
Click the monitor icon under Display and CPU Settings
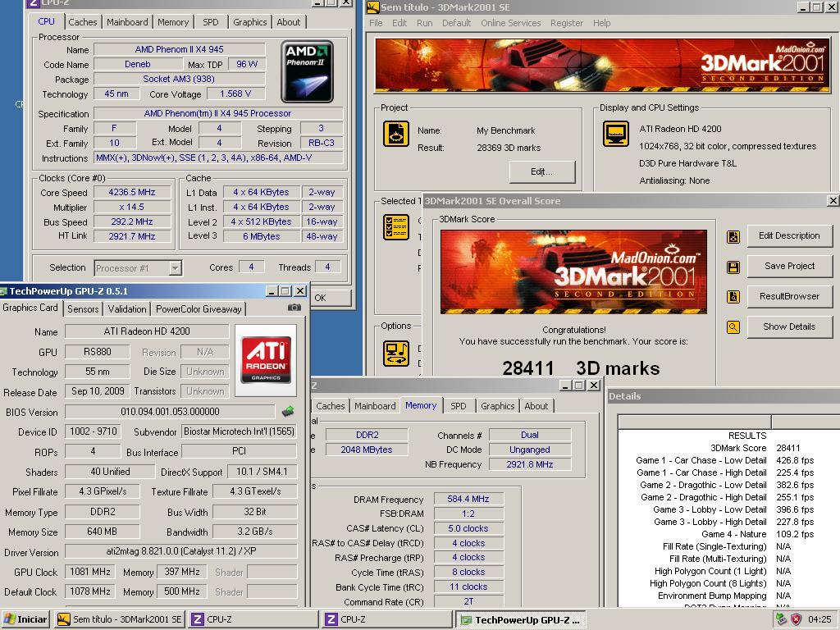tap(616, 134)
